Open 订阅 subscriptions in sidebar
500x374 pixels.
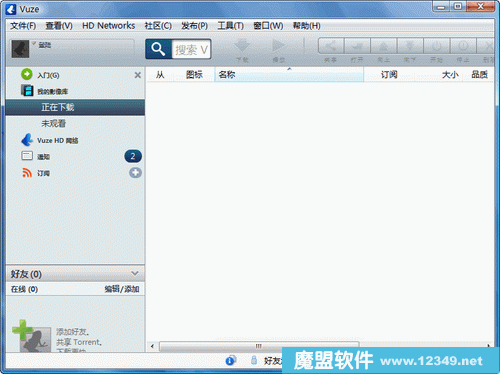coord(43,173)
